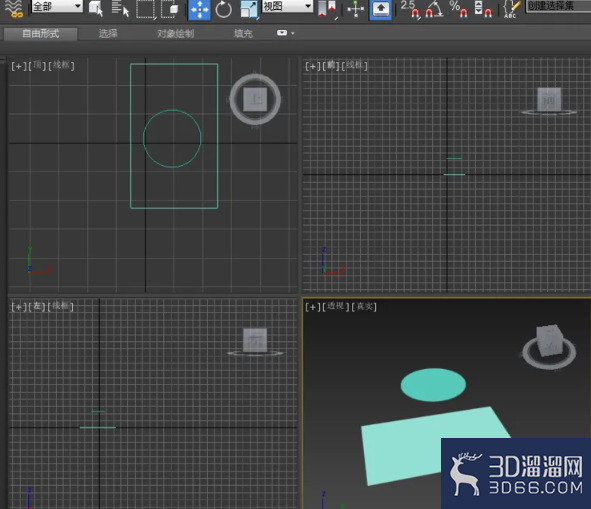Switch to the 自由形式 ribbon tab
Screen dimensions: 591x509
tap(41, 34)
